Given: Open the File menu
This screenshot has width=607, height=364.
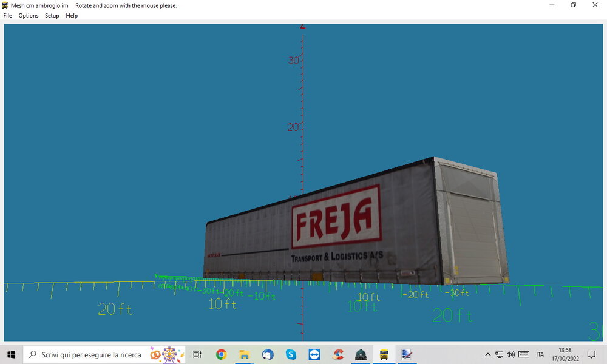Looking at the screenshot, I should [x=7, y=16].
